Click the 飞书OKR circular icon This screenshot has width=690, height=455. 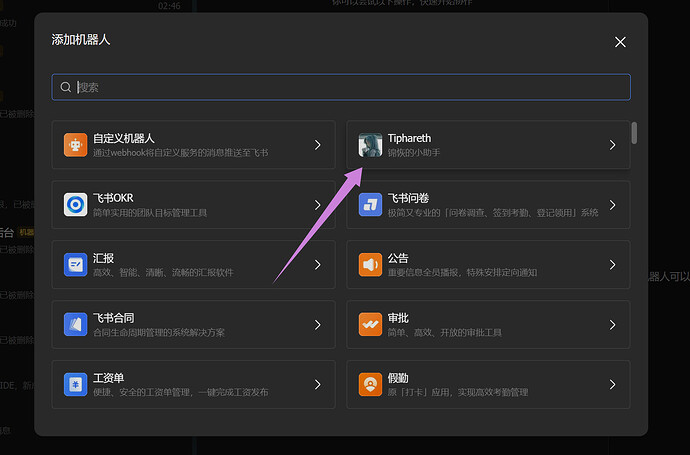pos(75,205)
